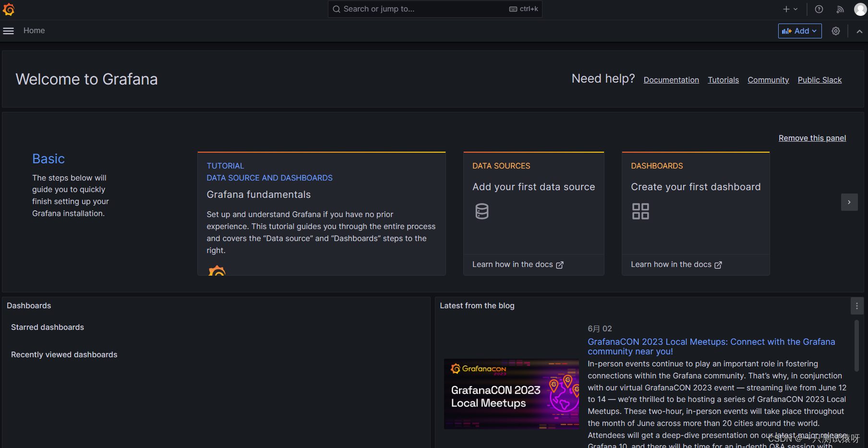Expand the plus new-item dropdown
868x448 pixels.
(x=789, y=9)
